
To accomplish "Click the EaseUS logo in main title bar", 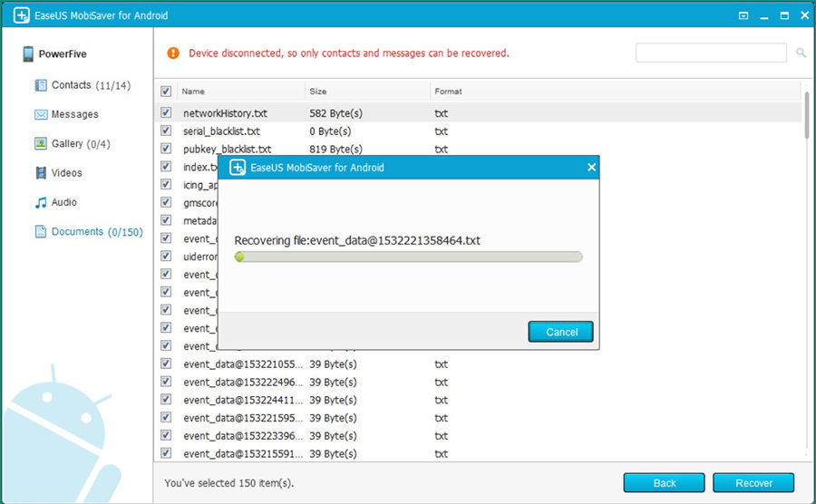I will [22, 15].
